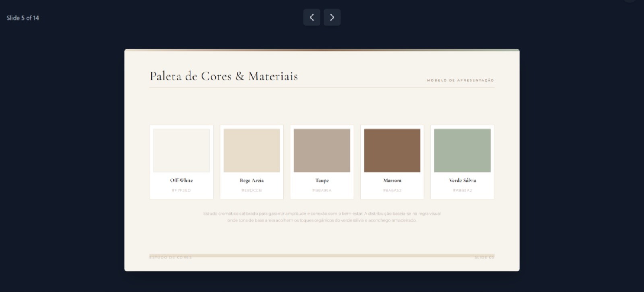The width and height of the screenshot is (644, 292).
Task: Click the Modelo de Apresentação header label
Action: (x=460, y=80)
